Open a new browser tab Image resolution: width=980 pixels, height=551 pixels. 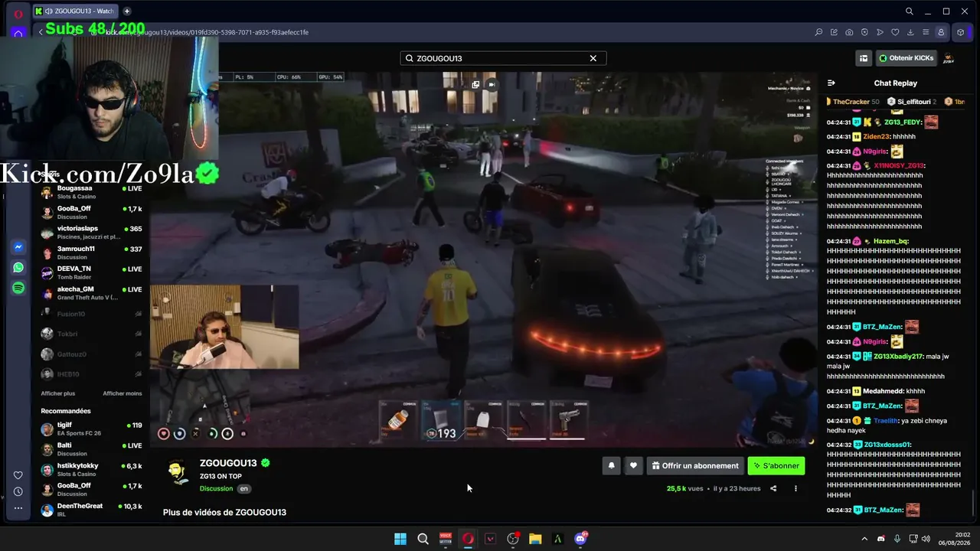point(127,11)
